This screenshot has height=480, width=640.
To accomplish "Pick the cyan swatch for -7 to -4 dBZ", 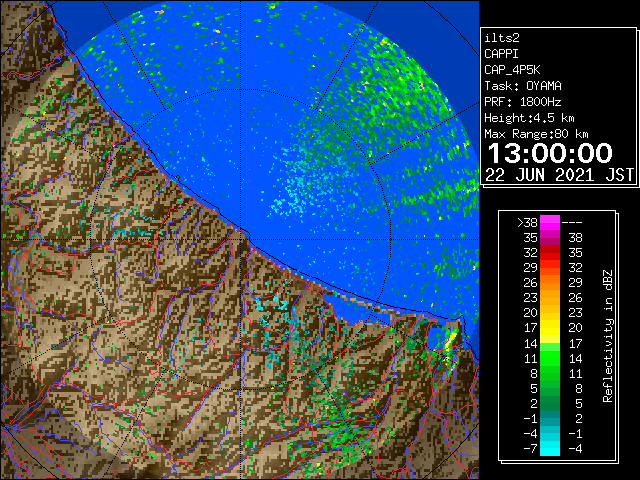I will point(550,448).
